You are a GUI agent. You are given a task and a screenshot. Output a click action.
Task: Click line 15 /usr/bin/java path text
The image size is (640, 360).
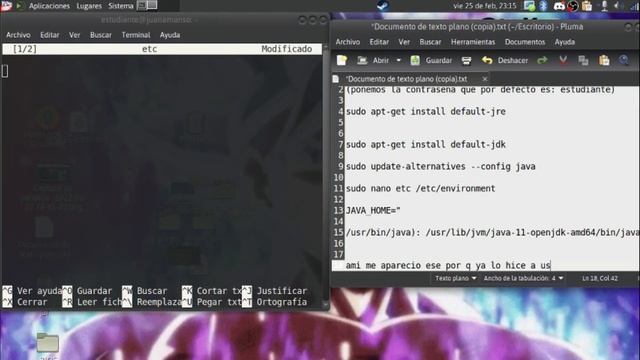(492, 233)
